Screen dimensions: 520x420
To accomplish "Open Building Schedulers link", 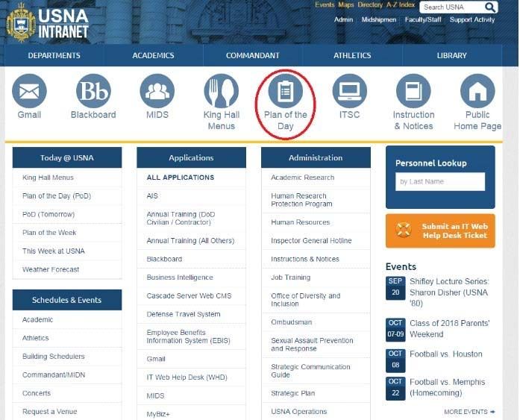I will click(54, 357).
